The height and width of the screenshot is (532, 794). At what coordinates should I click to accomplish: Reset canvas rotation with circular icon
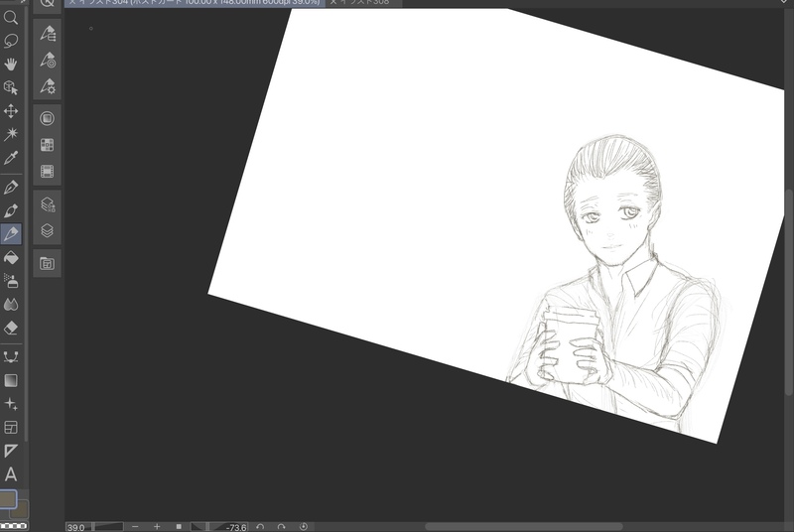tap(304, 527)
